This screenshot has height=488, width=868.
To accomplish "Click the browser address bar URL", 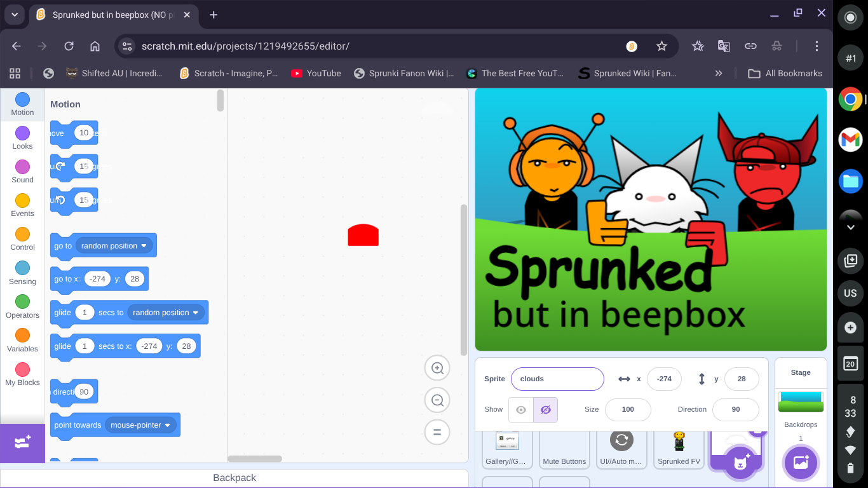I will (245, 46).
